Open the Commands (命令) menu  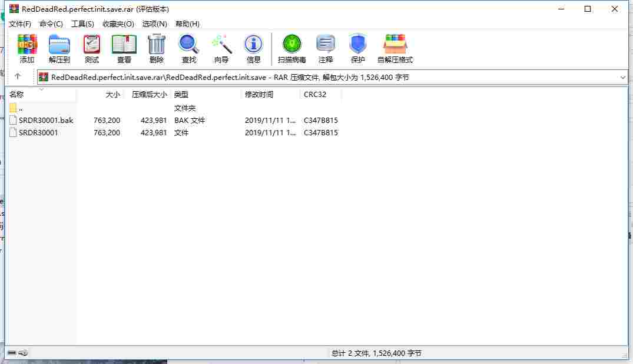pyautogui.click(x=51, y=24)
